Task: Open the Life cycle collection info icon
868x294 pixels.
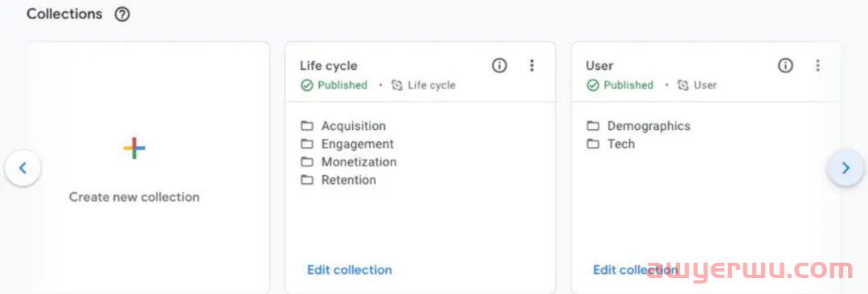Action: (x=499, y=66)
